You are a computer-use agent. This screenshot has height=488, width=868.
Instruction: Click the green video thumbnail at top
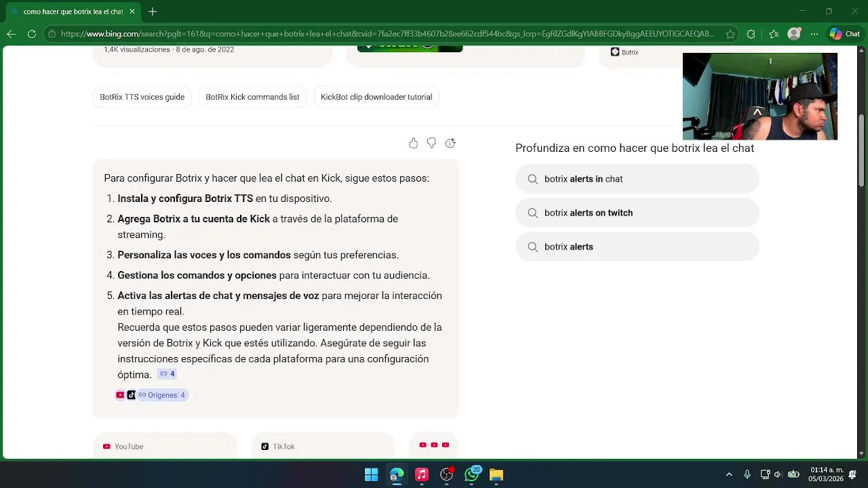coord(410,49)
